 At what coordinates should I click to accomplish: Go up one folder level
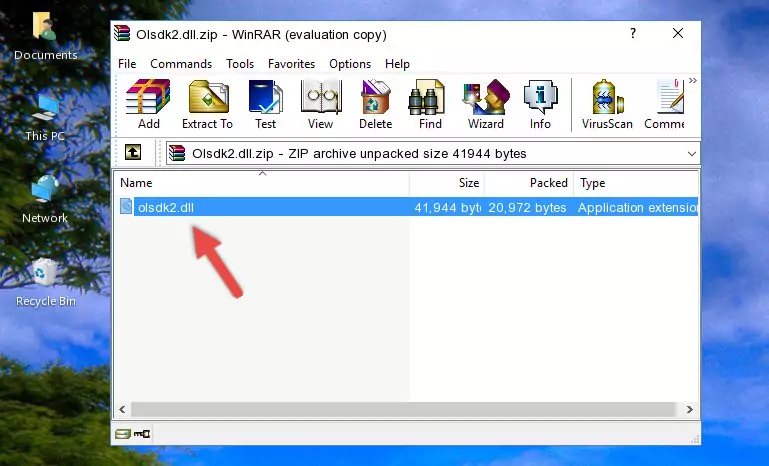click(x=133, y=153)
